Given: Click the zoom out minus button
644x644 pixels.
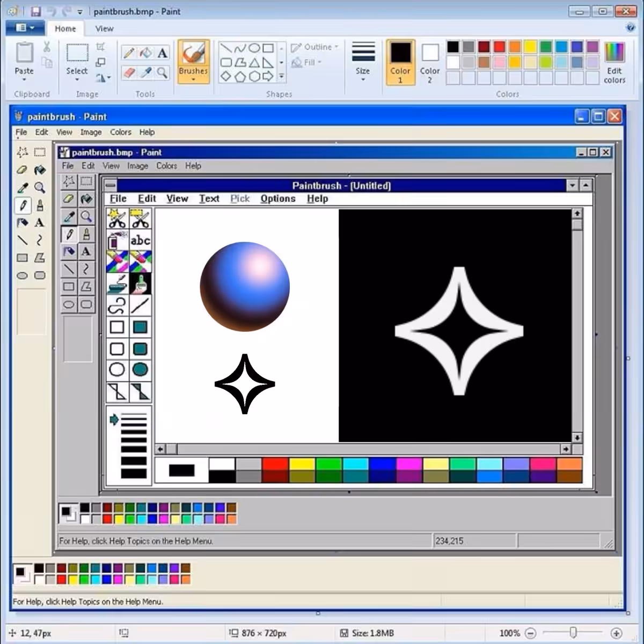Looking at the screenshot, I should click(530, 633).
